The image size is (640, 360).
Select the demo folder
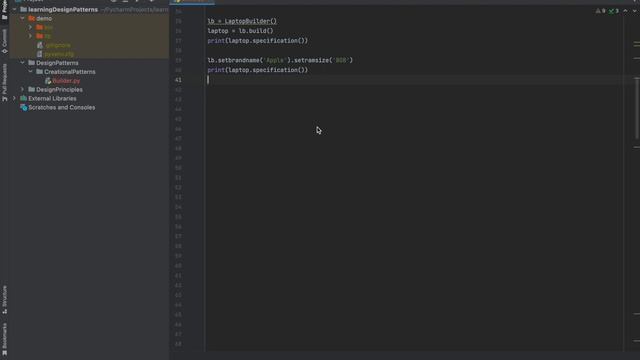click(x=44, y=18)
